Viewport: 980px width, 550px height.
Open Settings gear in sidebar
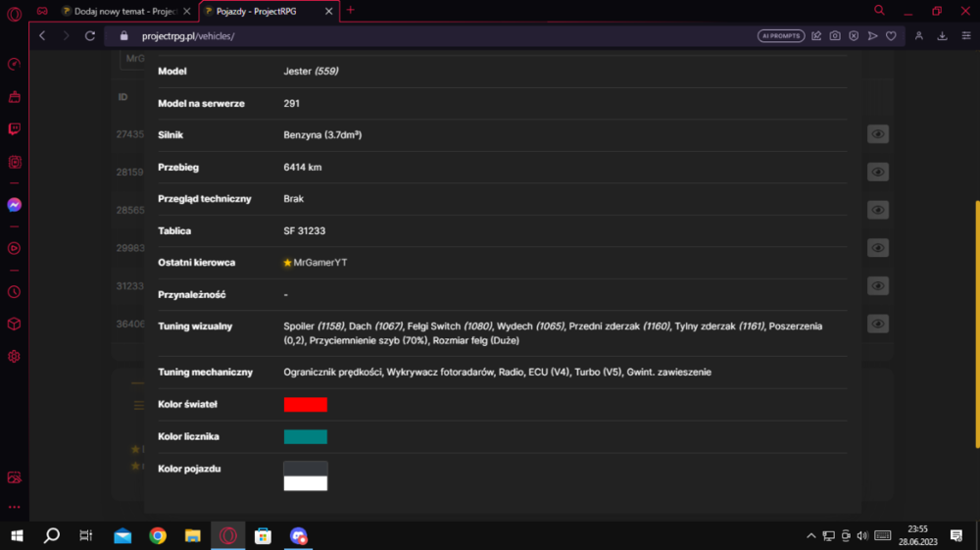click(14, 357)
